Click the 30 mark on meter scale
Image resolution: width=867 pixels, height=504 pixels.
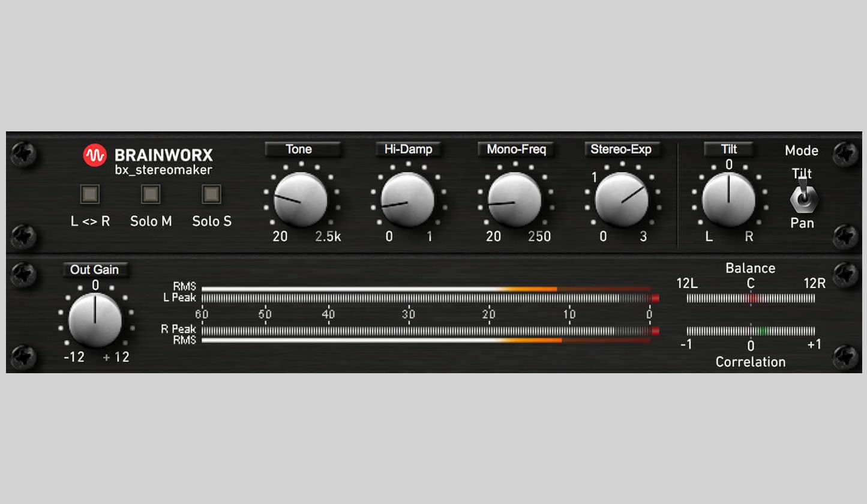pyautogui.click(x=409, y=314)
